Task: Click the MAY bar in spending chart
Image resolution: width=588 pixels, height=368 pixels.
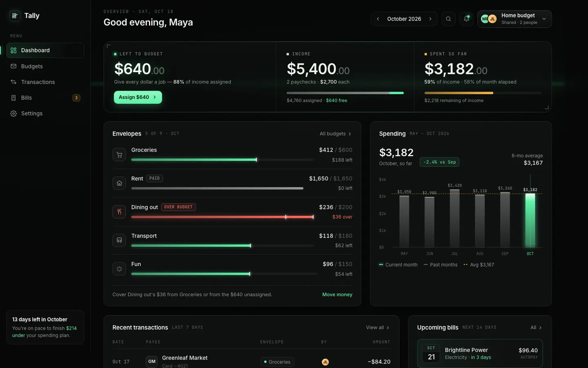Action: 404,222
